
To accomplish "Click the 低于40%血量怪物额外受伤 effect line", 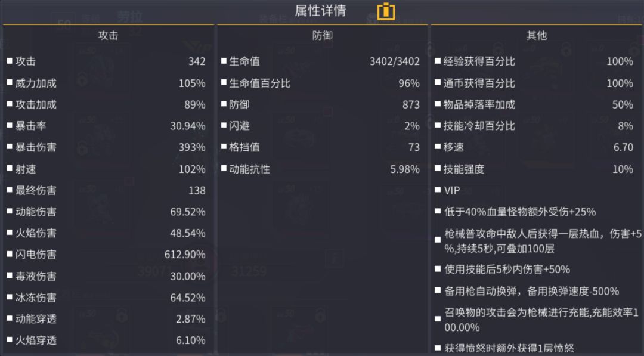I will coord(520,212).
